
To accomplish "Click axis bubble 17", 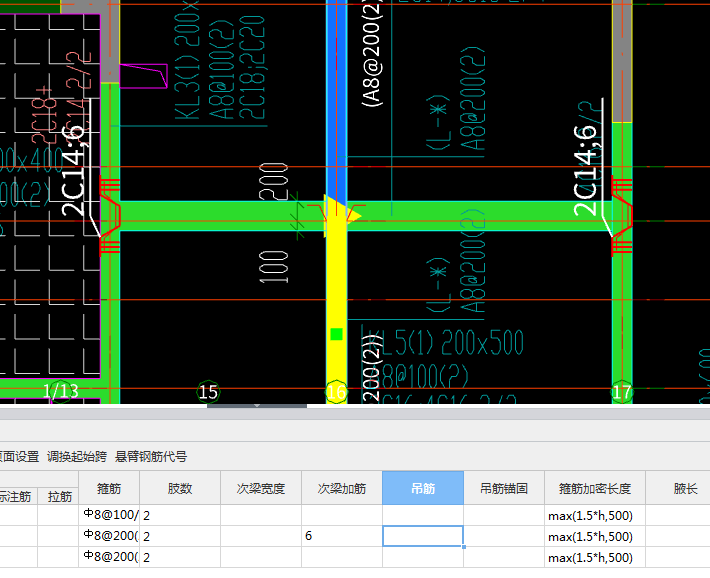I will click(622, 392).
